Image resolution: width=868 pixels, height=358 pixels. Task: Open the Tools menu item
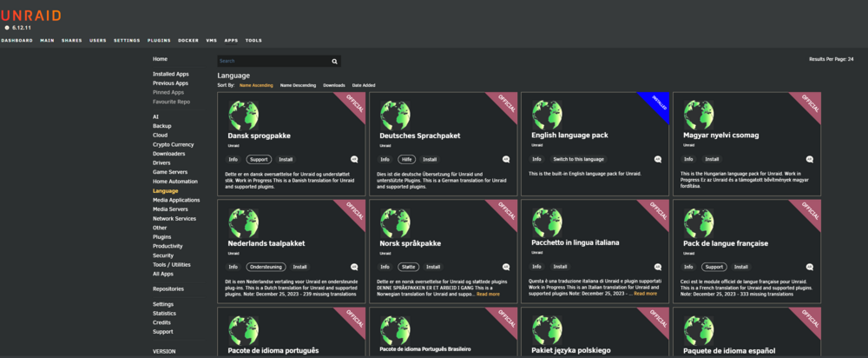[253, 41]
